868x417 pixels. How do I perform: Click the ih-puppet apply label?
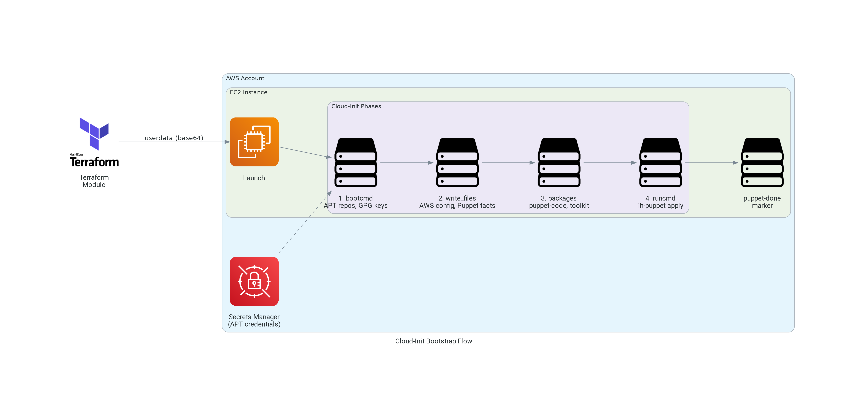pyautogui.click(x=660, y=205)
